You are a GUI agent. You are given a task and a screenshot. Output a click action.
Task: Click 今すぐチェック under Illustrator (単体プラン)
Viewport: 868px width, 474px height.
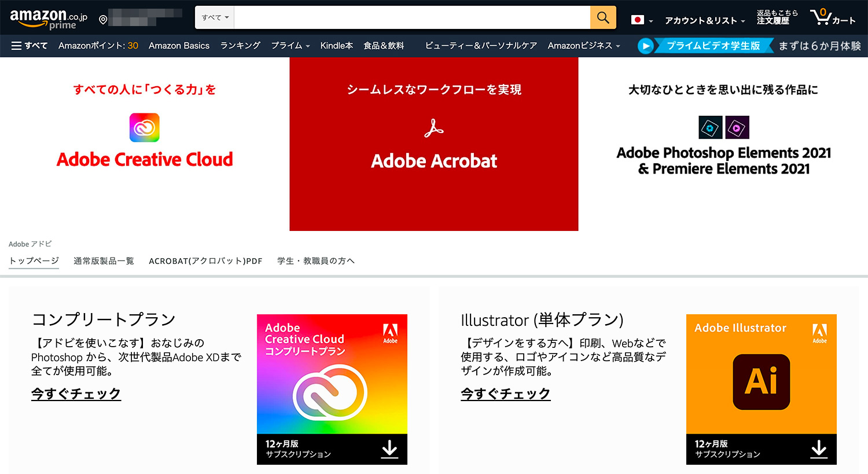(x=505, y=394)
